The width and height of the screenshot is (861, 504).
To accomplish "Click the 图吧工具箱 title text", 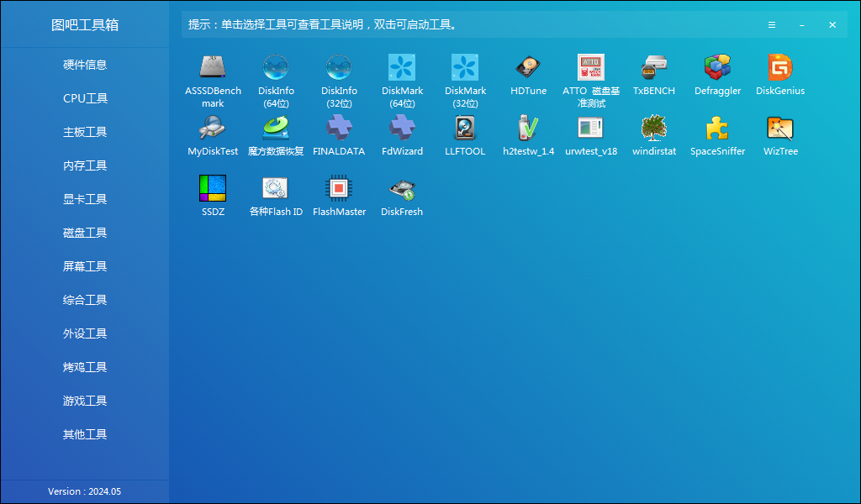I will click(85, 25).
